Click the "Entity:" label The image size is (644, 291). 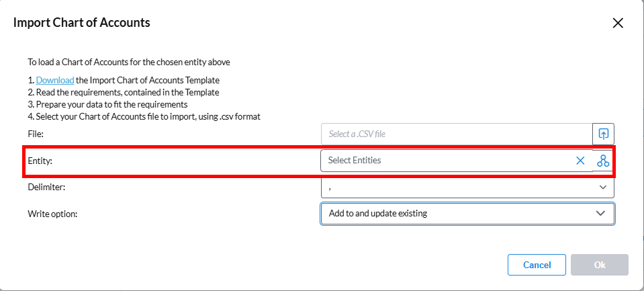(40, 161)
